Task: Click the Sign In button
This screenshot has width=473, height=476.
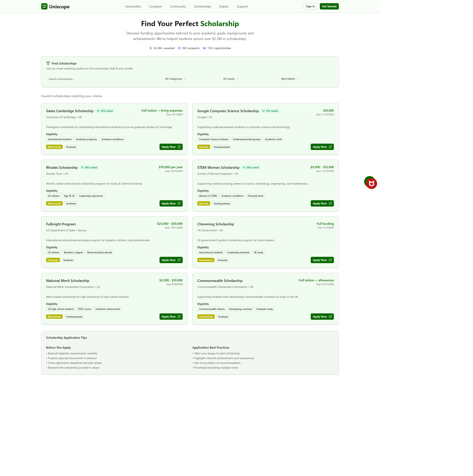Action: (310, 6)
